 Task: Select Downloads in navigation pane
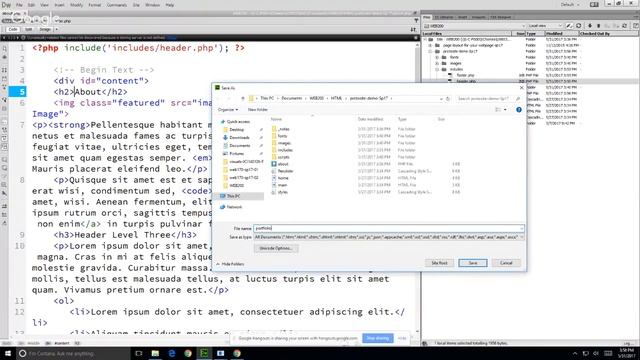pos(239,138)
